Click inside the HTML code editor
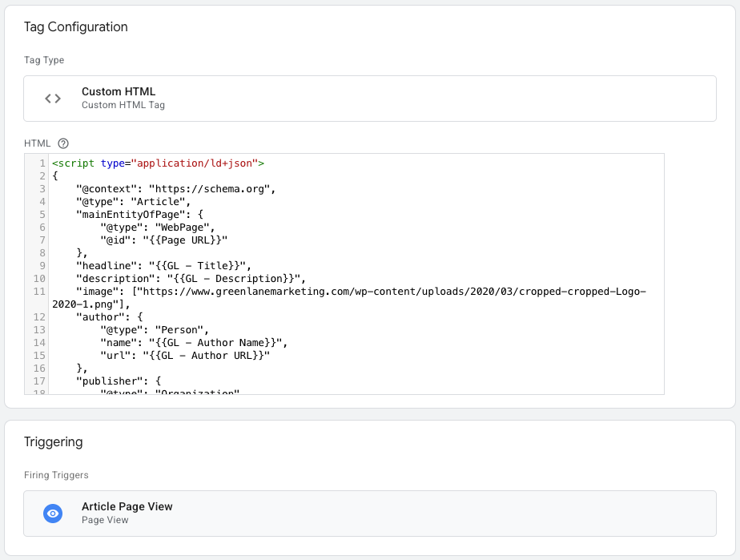The image size is (740, 560). pyautogui.click(x=344, y=274)
